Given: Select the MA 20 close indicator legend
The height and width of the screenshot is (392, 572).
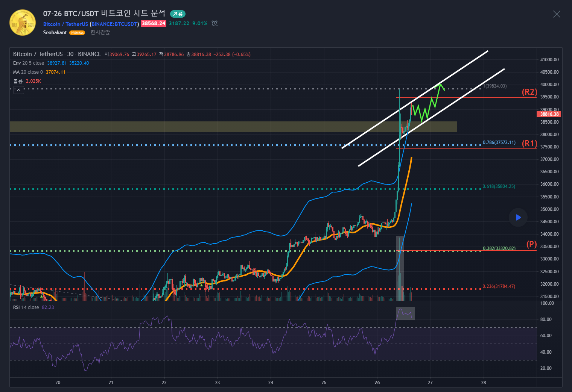Looking at the screenshot, I should point(28,72).
